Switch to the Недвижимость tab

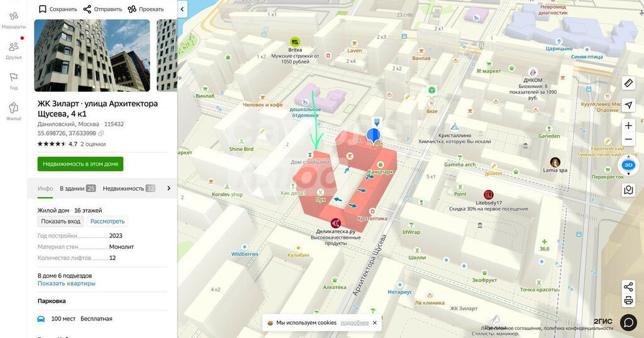pyautogui.click(x=129, y=188)
